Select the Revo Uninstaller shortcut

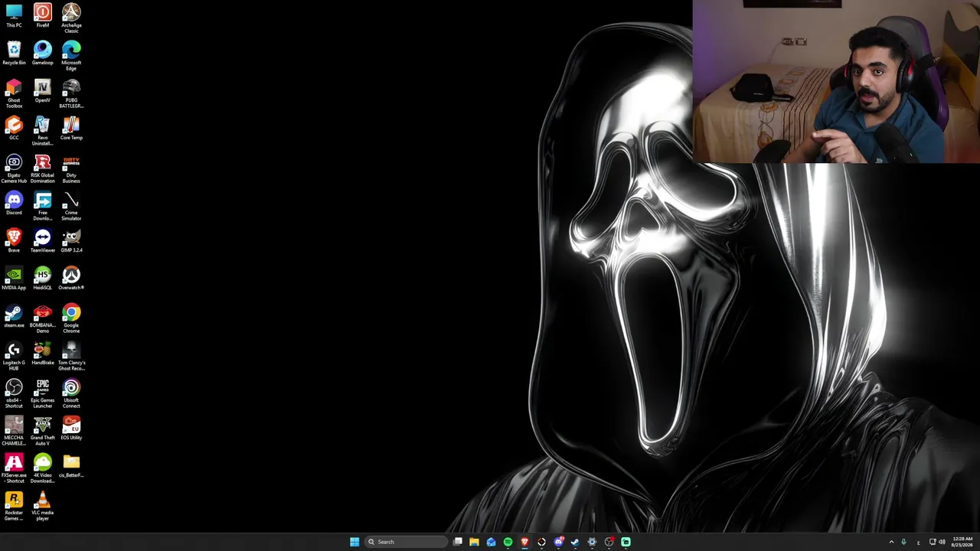[x=42, y=131]
